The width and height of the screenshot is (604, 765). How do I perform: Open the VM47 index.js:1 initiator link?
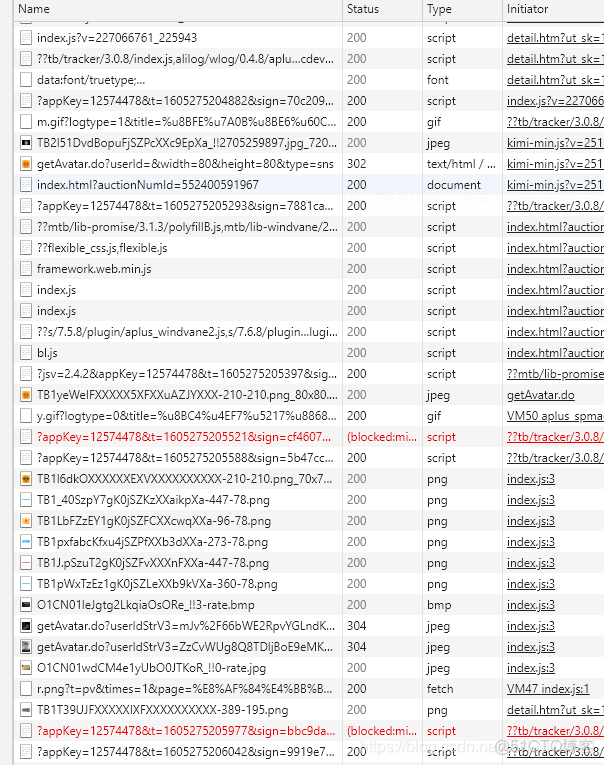click(x=548, y=688)
